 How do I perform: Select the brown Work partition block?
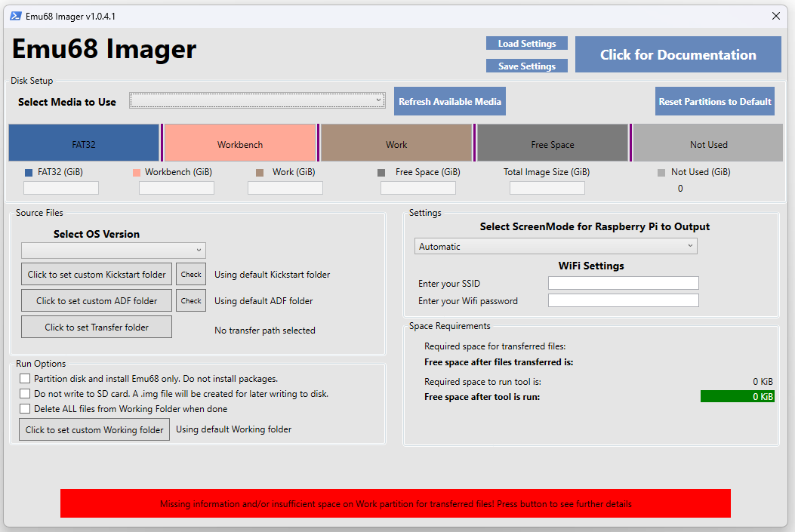pyautogui.click(x=396, y=143)
